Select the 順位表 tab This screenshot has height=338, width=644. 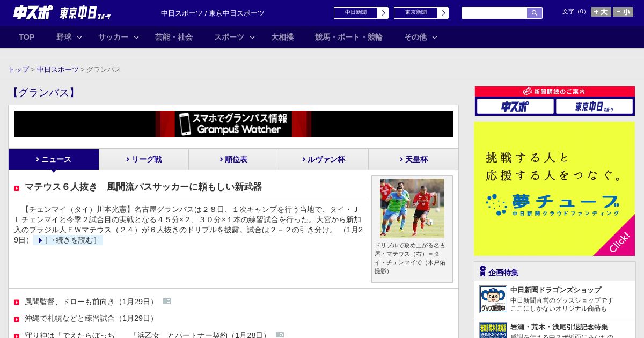[233, 159]
